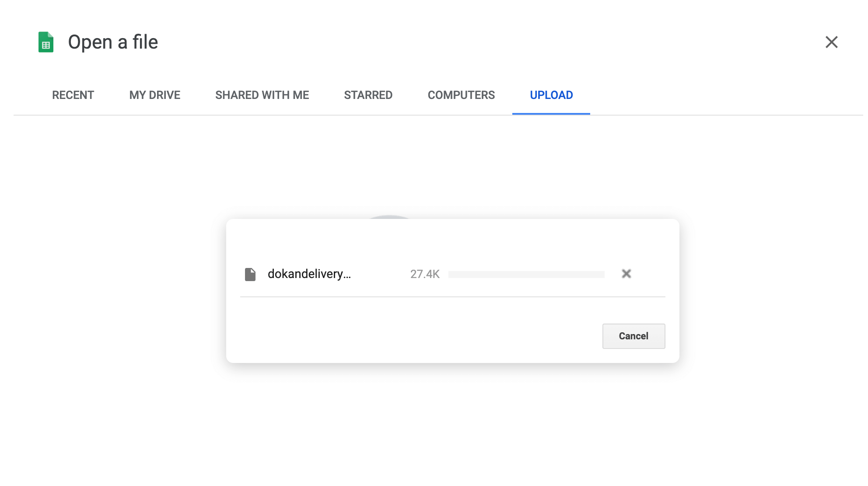Cancel the file upload

(x=633, y=336)
